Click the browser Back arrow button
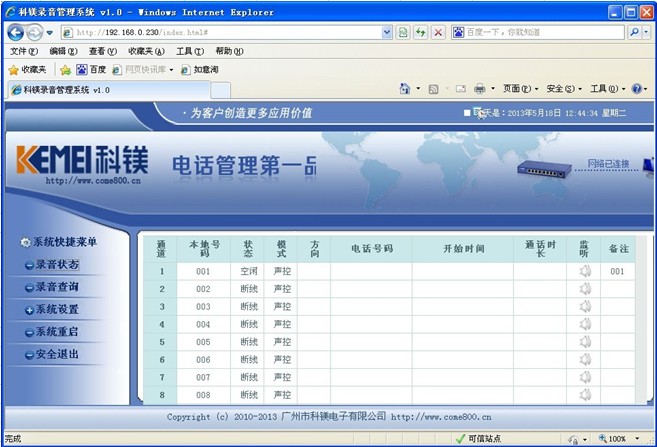The image size is (657, 447). [16, 32]
